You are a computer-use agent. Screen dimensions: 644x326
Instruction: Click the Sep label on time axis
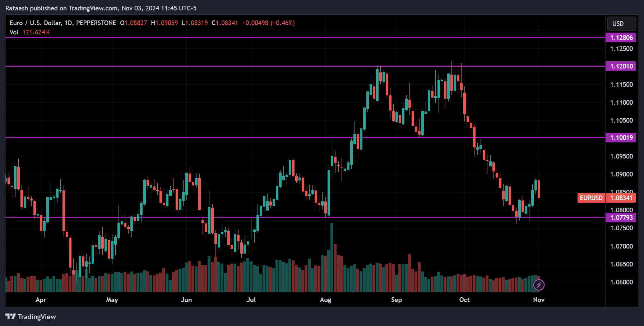(397, 300)
